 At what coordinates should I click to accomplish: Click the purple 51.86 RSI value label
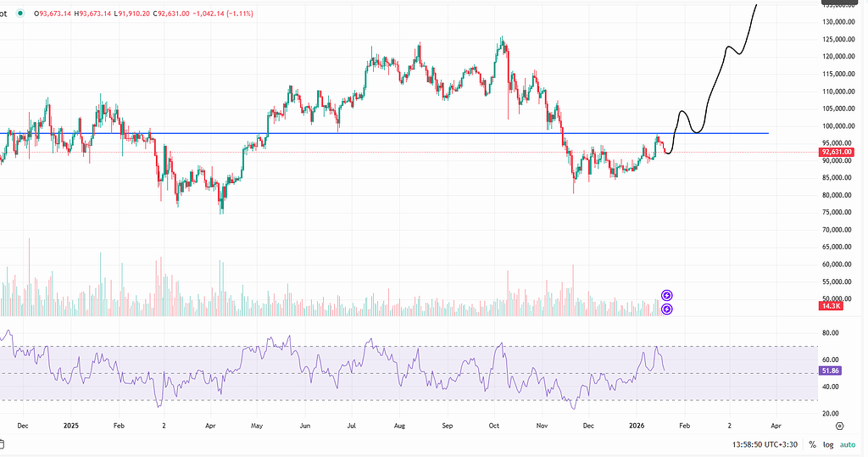831,371
